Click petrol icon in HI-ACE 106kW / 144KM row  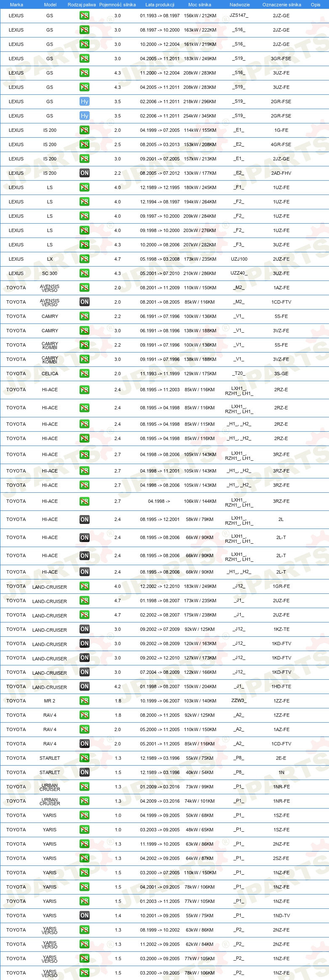tap(85, 501)
